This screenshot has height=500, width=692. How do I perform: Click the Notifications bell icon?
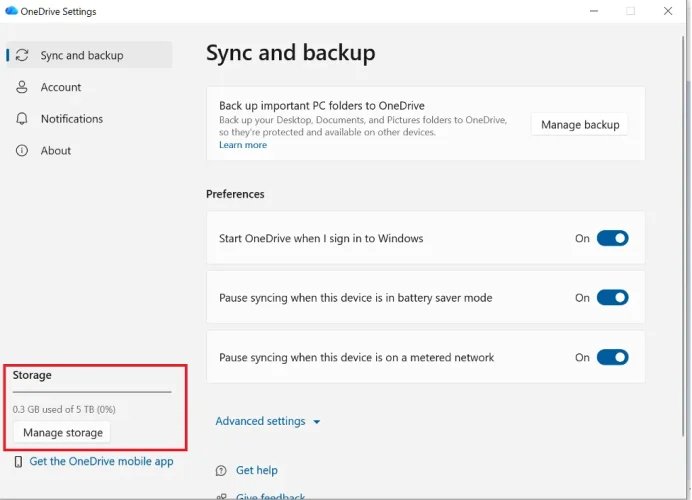22,119
